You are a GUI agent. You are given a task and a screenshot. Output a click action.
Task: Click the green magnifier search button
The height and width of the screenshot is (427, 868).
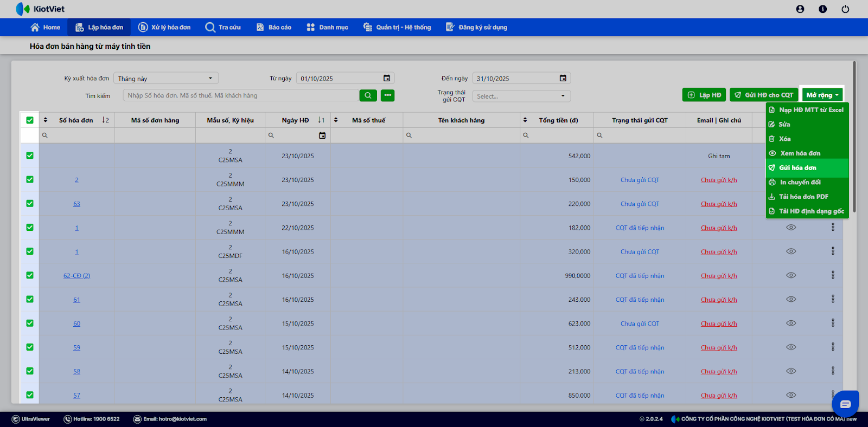368,95
